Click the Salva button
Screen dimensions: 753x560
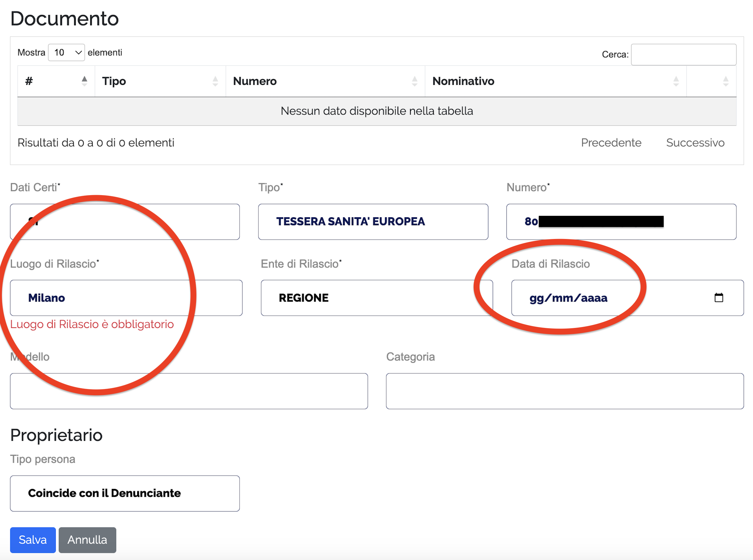pyautogui.click(x=33, y=540)
